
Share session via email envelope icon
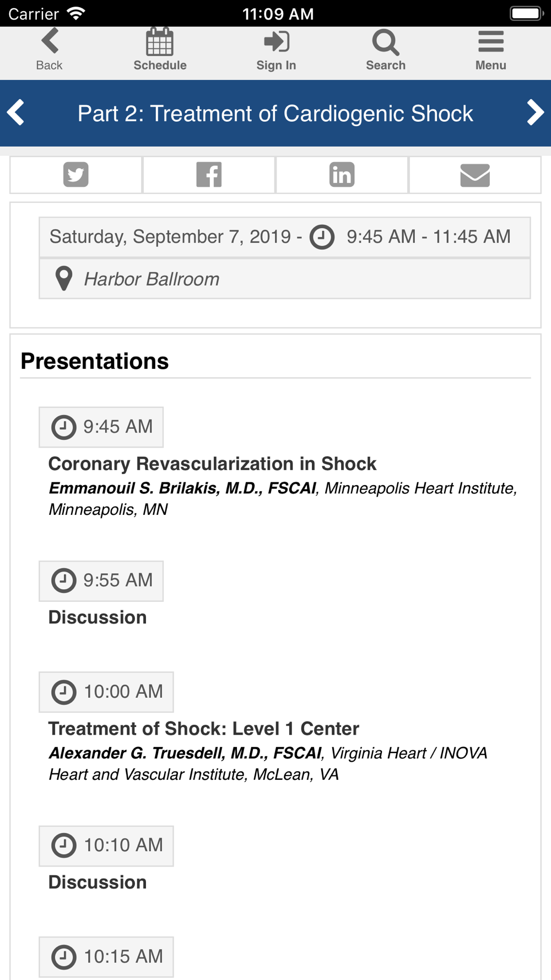click(475, 175)
